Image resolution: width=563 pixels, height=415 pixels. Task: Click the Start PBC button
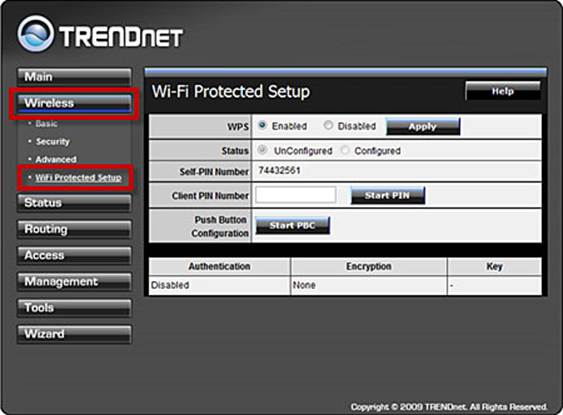(x=293, y=225)
